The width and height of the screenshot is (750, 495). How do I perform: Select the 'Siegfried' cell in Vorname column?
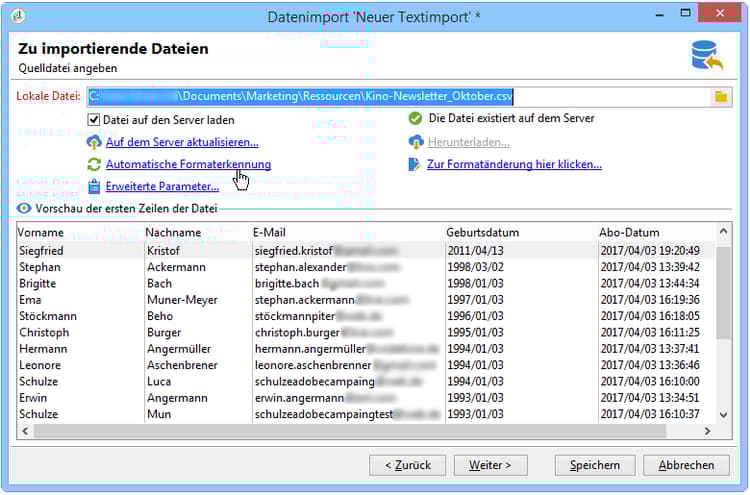(80, 251)
